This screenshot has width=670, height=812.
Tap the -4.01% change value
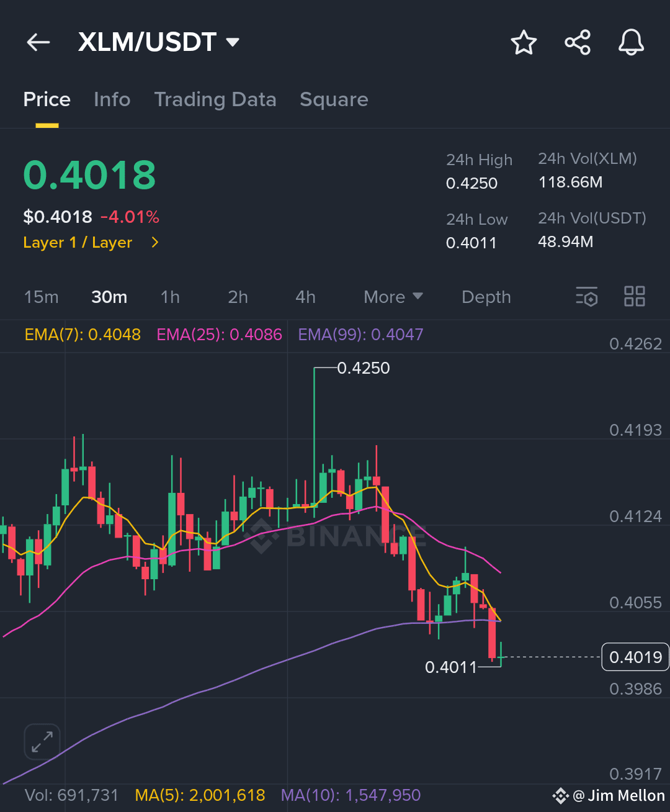click(x=130, y=217)
